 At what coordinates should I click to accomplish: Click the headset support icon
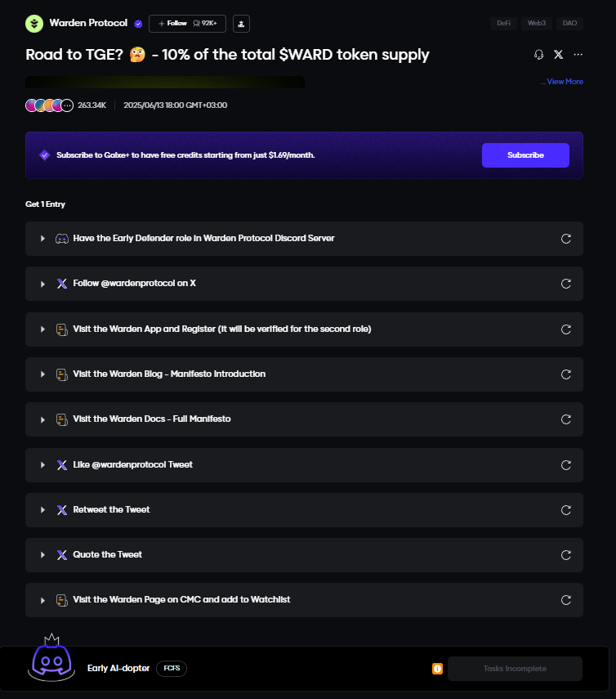[538, 55]
